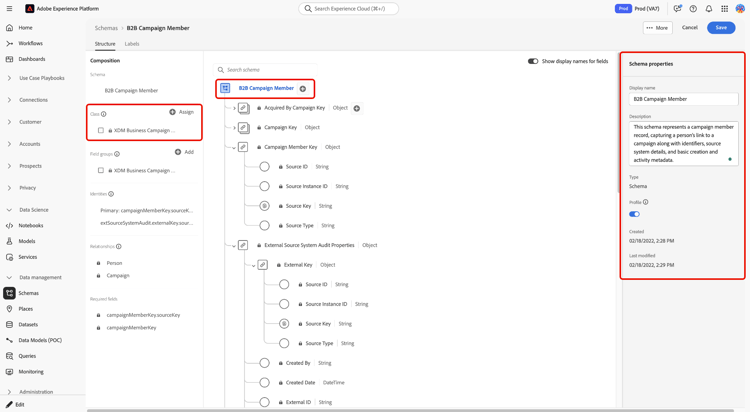
Task: Toggle Show display names for fields
Action: (x=533, y=61)
